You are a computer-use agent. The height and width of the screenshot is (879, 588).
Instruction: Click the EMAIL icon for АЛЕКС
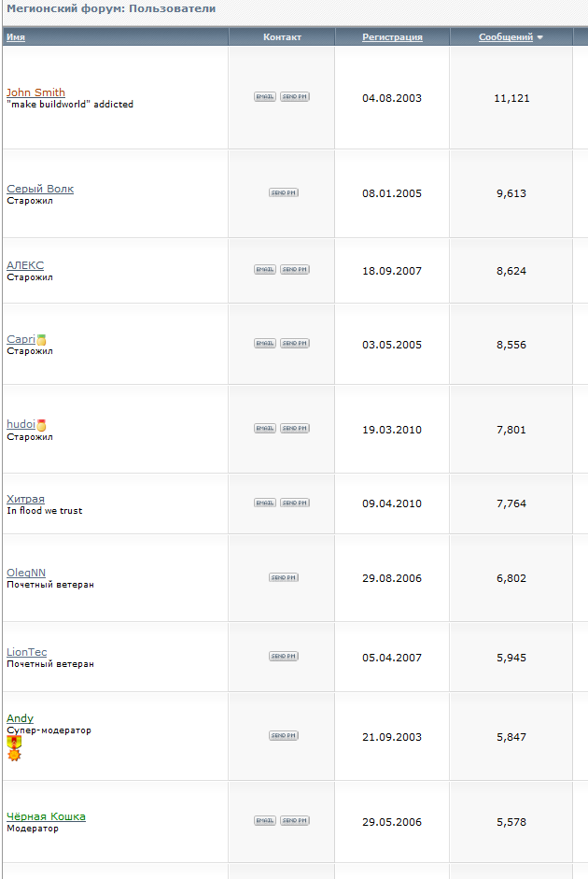click(265, 269)
